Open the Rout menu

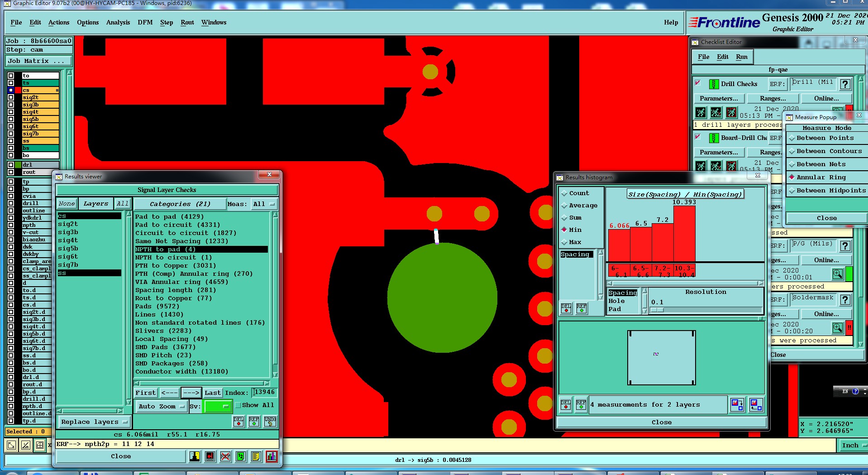(x=187, y=23)
